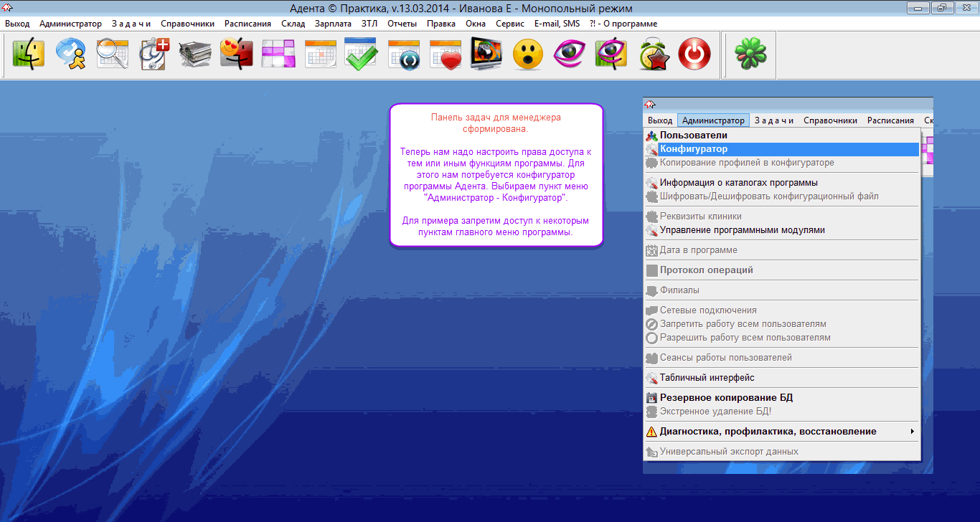
Task: Choose Резервное копирование БД from the menu
Action: (x=726, y=398)
